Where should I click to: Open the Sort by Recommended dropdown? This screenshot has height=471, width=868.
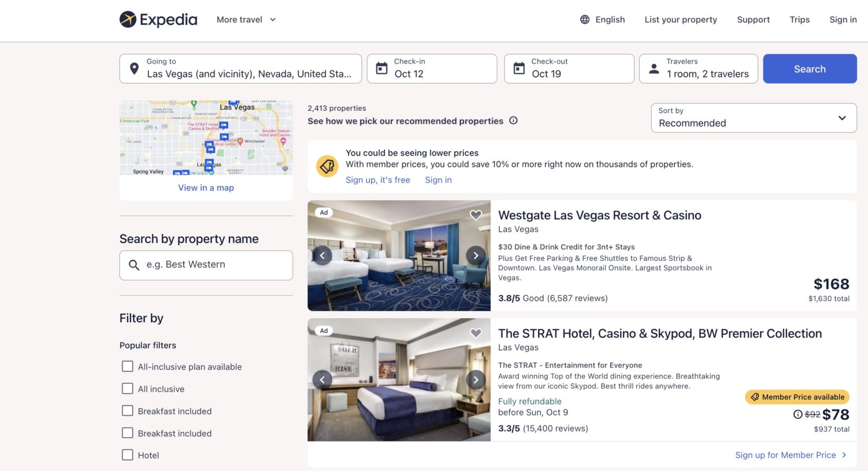[753, 118]
